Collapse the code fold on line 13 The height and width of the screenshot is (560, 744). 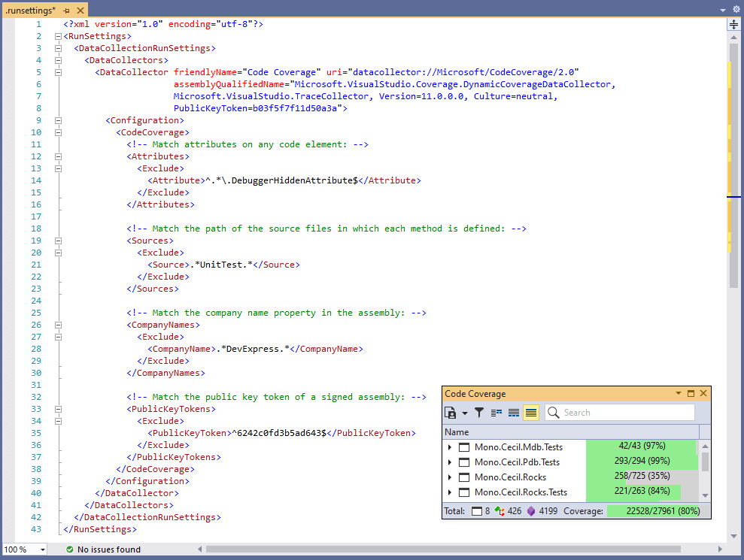[59, 168]
